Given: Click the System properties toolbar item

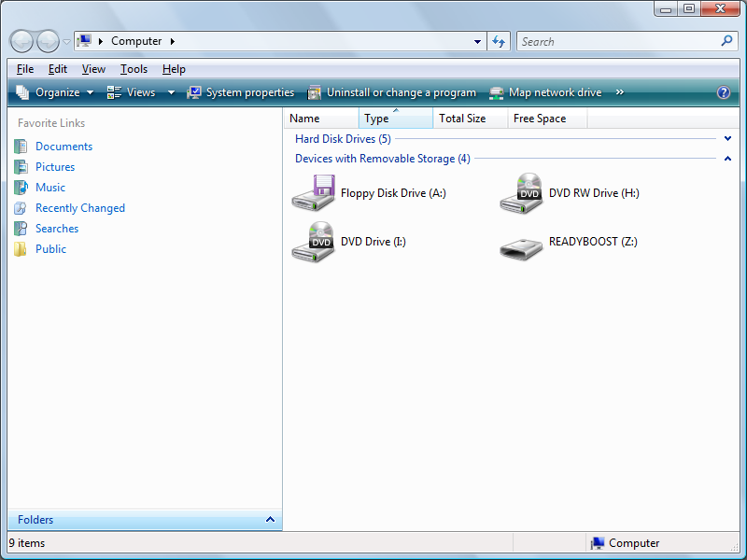Looking at the screenshot, I should click(241, 91).
